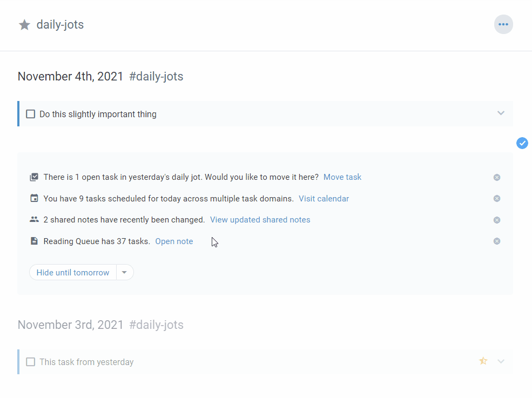
Task: Click the star icon beside daily-jots title
Action: pyautogui.click(x=24, y=25)
